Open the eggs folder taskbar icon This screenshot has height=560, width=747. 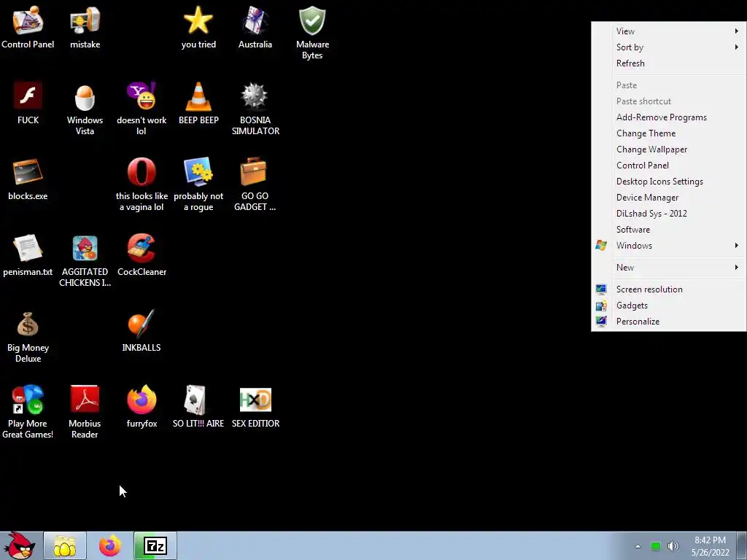65,545
